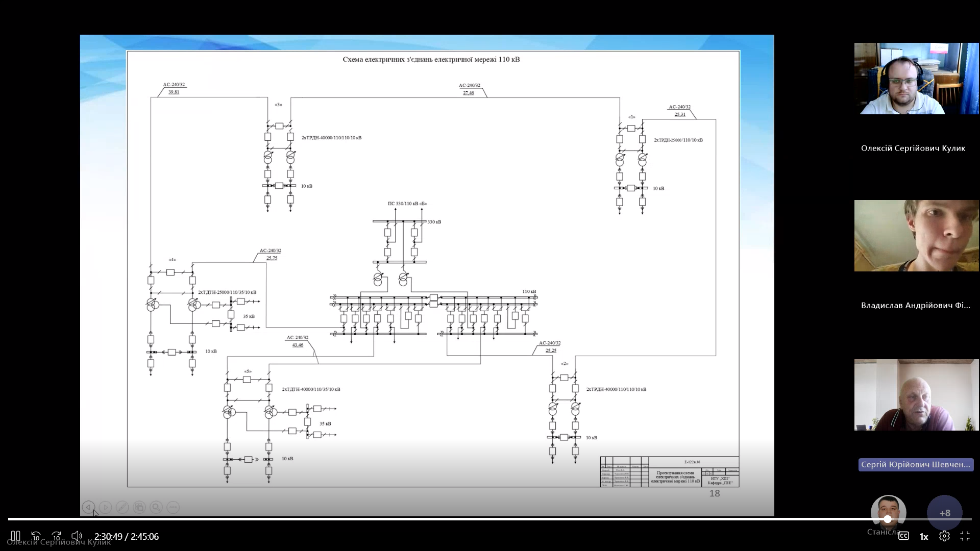Go to previous slide arrow
This screenshot has width=980, height=551.
pyautogui.click(x=88, y=507)
